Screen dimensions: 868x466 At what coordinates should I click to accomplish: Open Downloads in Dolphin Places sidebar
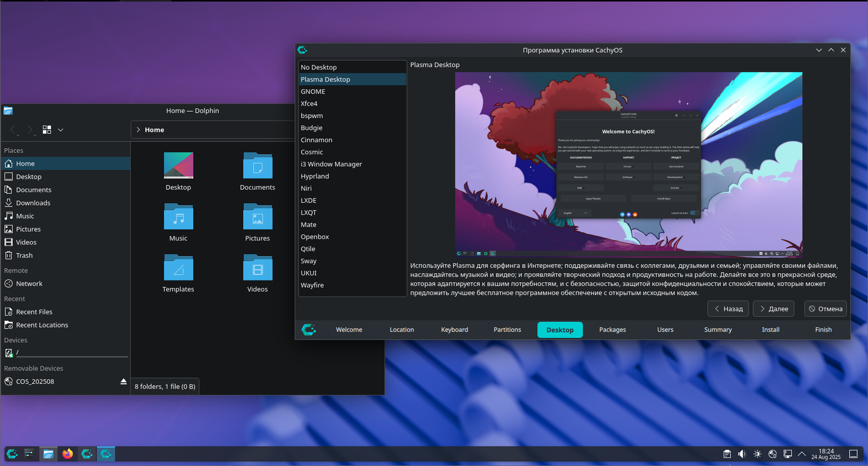click(65, 203)
